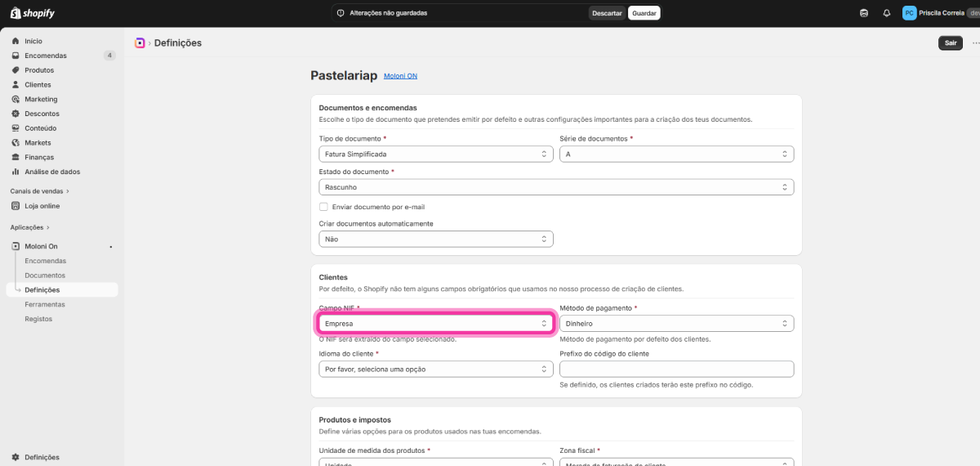Click the Alterações não guardadas text

tap(388, 13)
